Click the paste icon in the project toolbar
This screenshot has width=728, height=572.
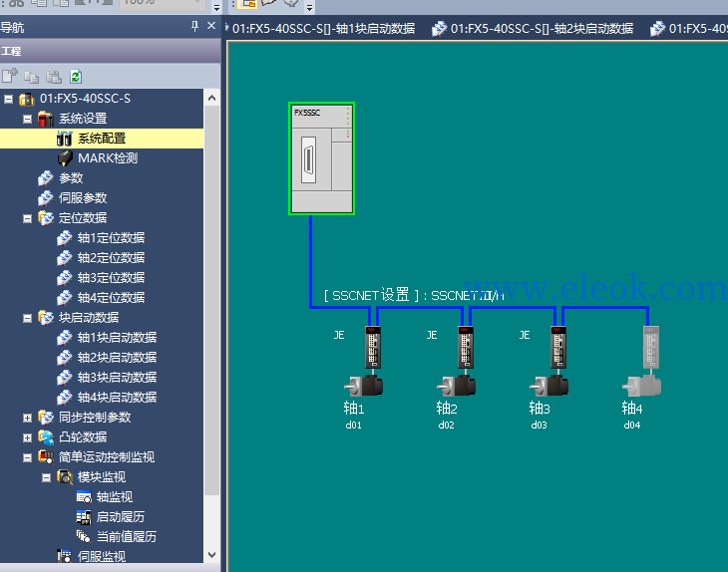54,77
